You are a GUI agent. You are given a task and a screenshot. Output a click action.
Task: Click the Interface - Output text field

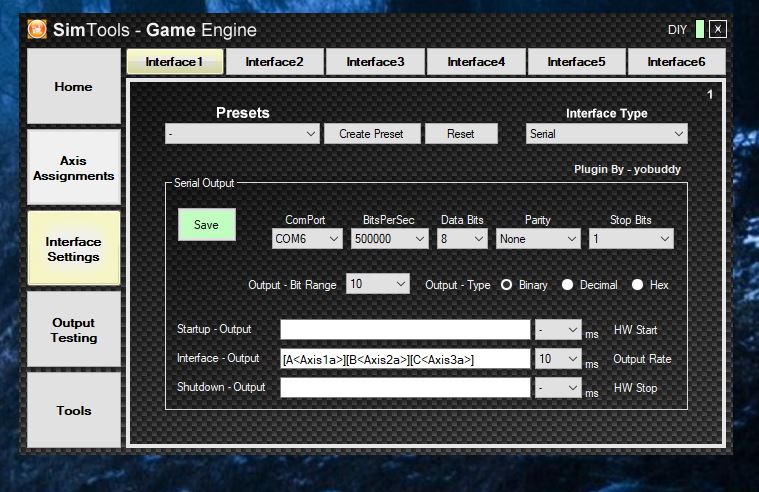[405, 358]
